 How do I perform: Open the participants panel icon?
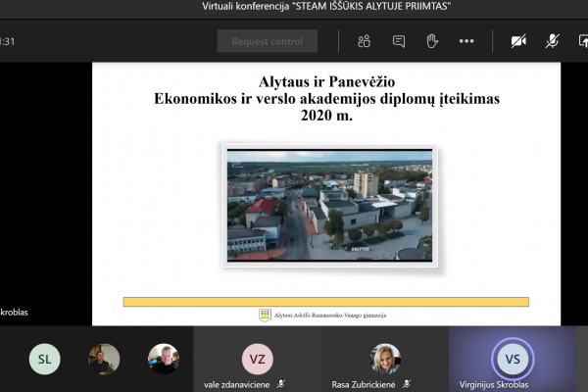pyautogui.click(x=364, y=41)
